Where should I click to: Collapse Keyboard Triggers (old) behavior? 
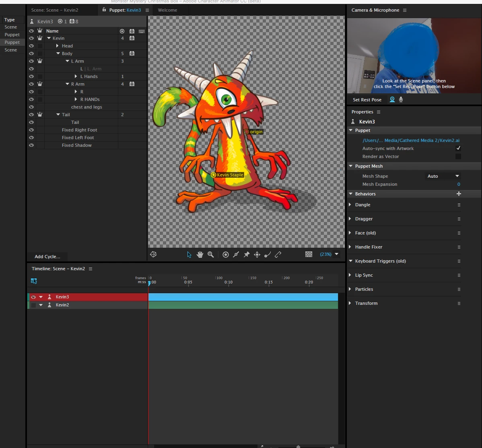350,261
